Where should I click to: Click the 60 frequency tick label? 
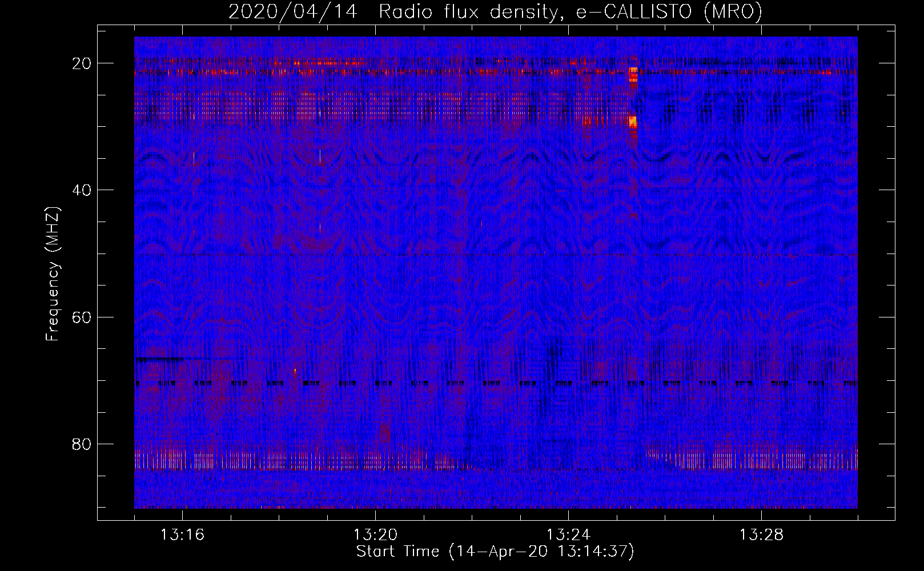pos(82,317)
